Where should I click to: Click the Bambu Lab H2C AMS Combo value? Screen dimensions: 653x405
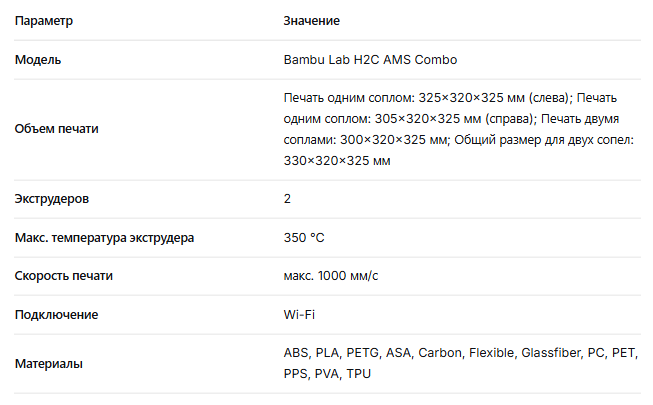pyautogui.click(x=370, y=60)
